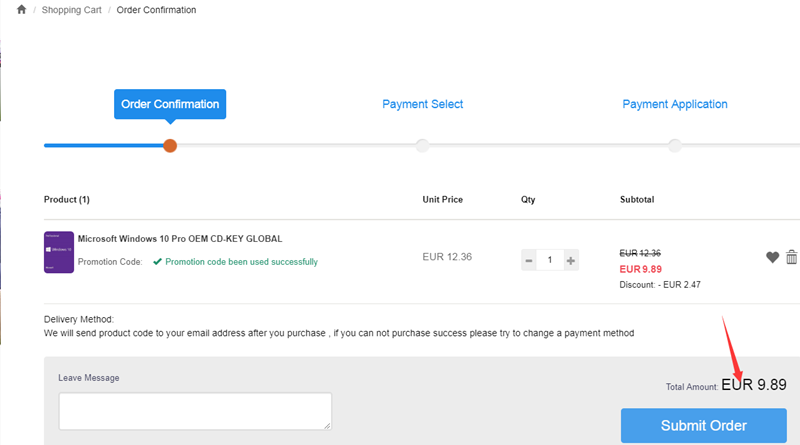Increase quantity with the plus button
Image resolution: width=800 pixels, height=445 pixels.
click(x=571, y=260)
